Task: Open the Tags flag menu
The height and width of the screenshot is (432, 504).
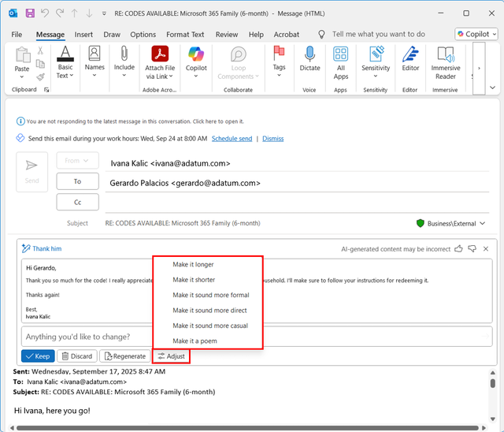Action: tap(279, 61)
